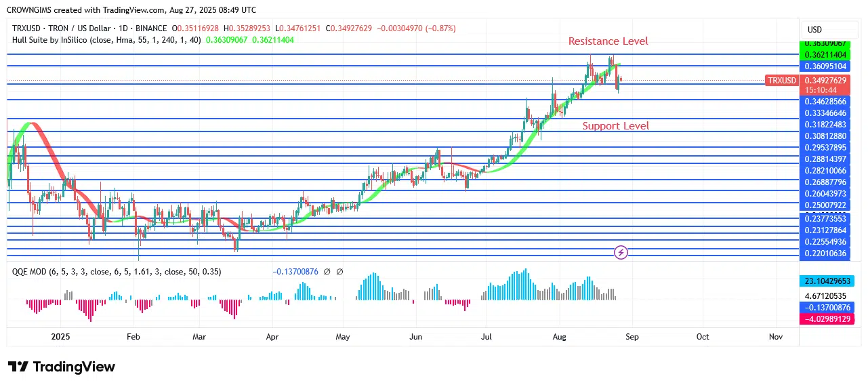Image resolution: width=868 pixels, height=387 pixels.
Task: Click the 0.26043973 price axis label
Action: (x=825, y=193)
